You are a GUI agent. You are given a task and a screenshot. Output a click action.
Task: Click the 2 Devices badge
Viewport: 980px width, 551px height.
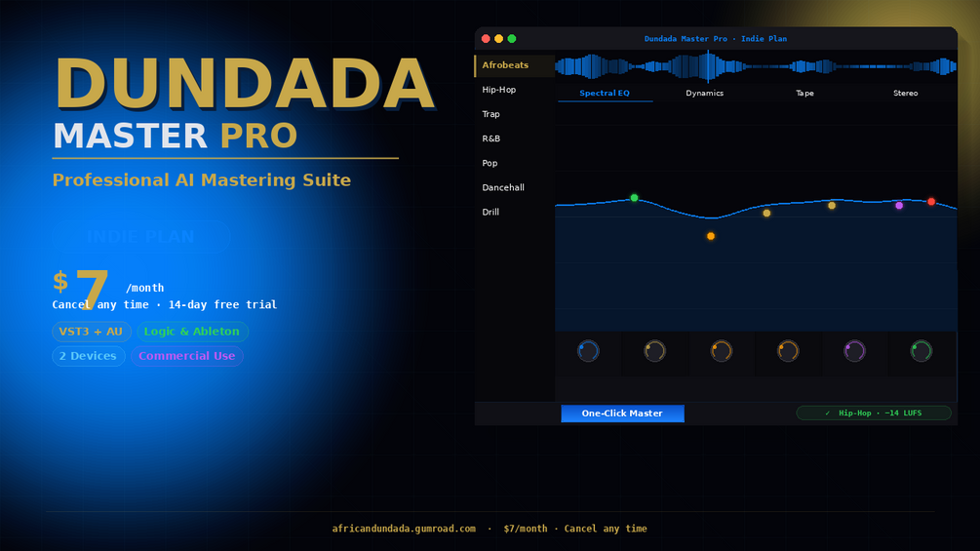click(x=88, y=356)
